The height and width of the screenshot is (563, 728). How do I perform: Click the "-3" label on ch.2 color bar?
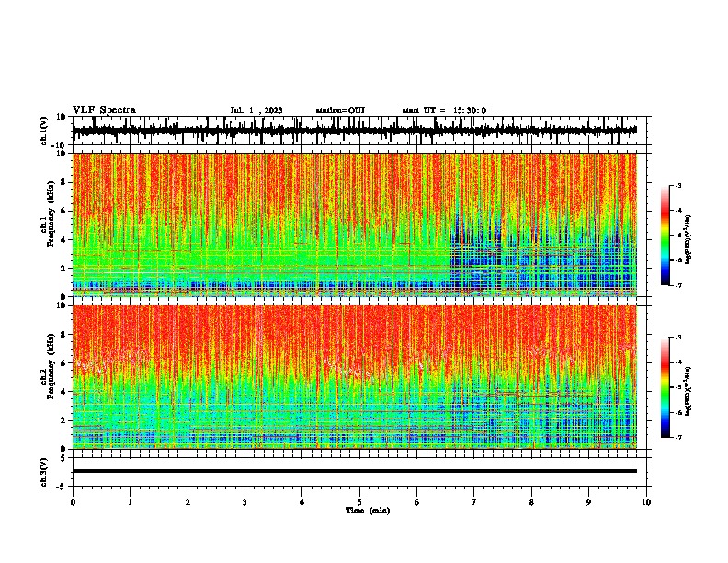(678, 338)
